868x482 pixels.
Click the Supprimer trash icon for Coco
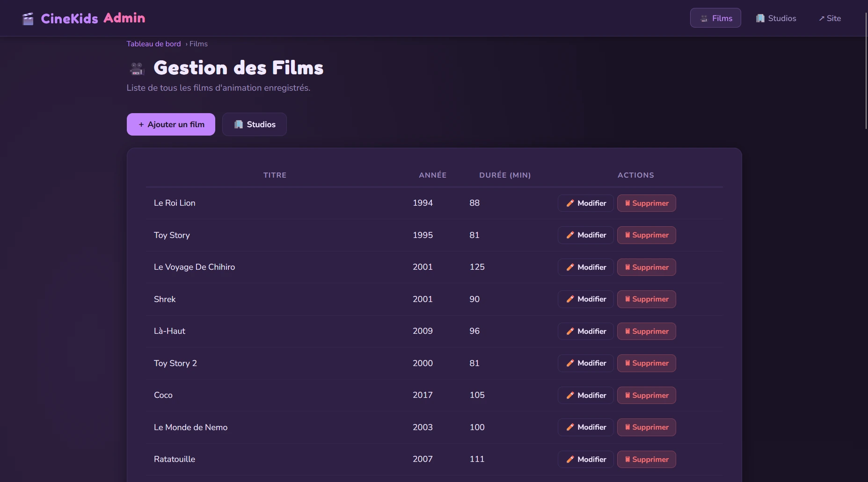[627, 395]
